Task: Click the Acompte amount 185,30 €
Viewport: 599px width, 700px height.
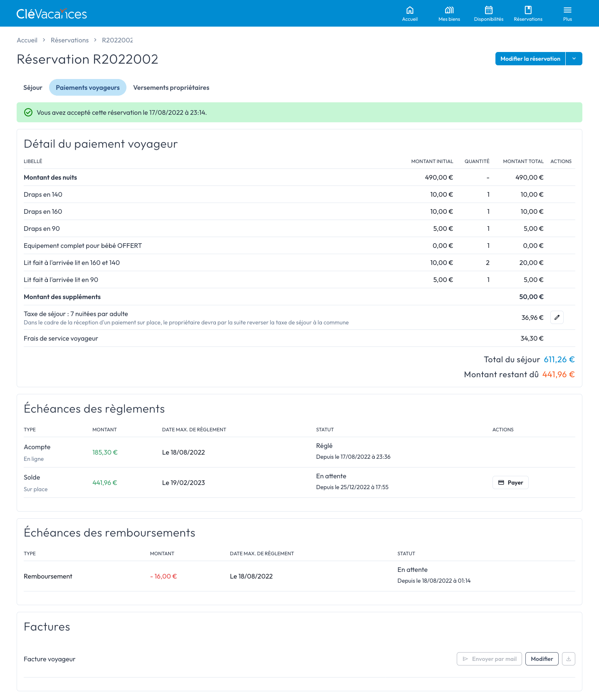Action: point(105,452)
